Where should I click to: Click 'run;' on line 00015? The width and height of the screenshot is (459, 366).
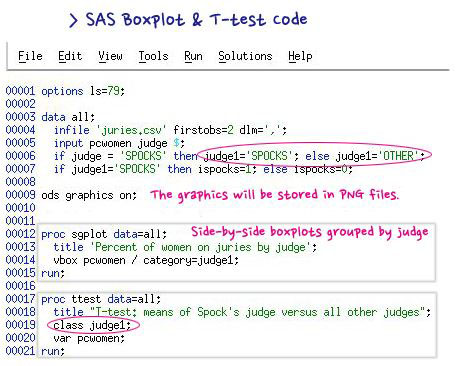click(x=53, y=273)
